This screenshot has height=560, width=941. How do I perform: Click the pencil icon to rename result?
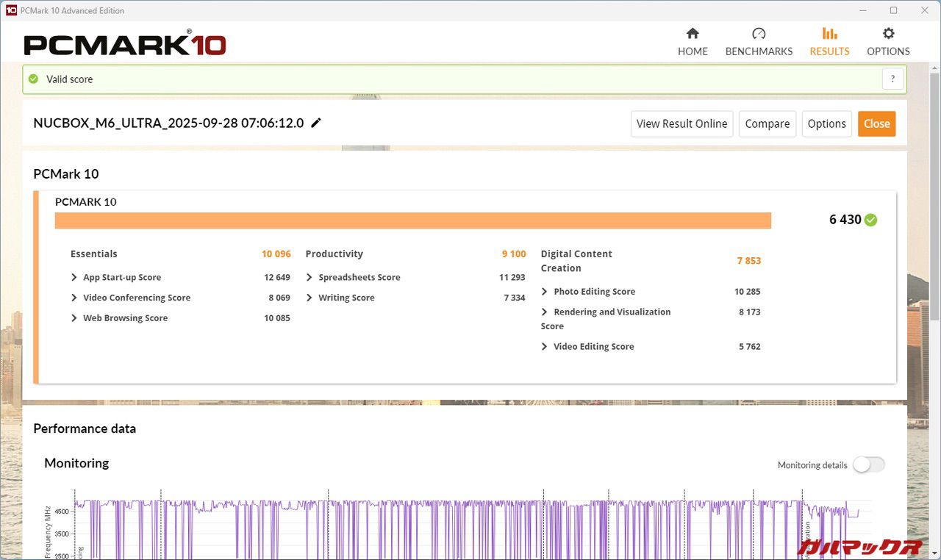point(316,123)
